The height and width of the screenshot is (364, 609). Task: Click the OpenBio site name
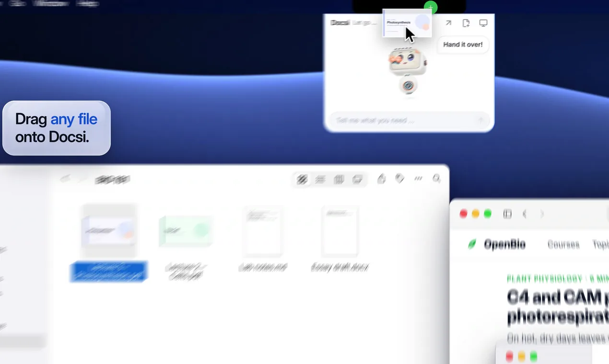point(504,245)
